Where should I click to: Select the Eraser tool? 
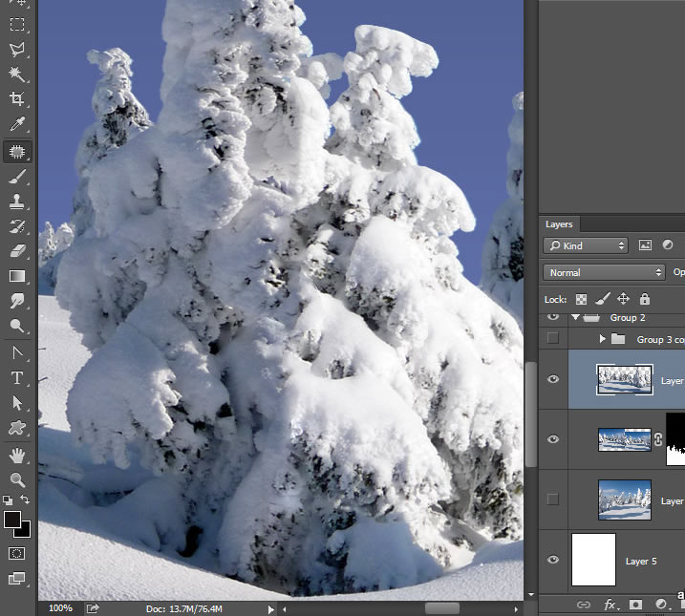click(17, 251)
